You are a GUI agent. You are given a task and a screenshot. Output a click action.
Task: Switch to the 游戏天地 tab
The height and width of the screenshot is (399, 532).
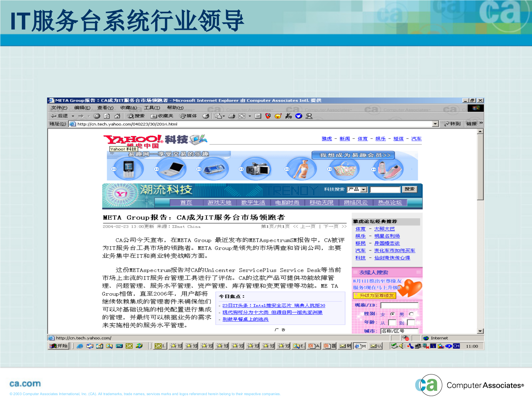pos(219,203)
